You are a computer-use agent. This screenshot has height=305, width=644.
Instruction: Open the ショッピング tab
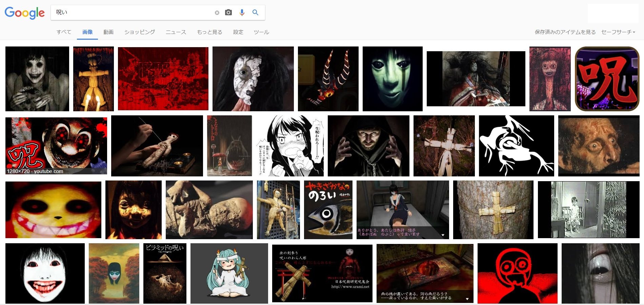(x=139, y=32)
